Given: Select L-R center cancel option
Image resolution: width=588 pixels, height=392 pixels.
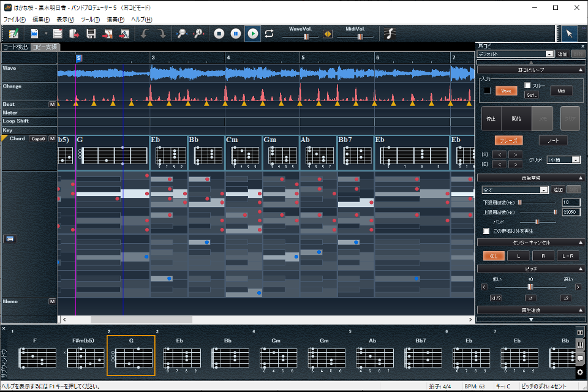Looking at the screenshot, I should click(567, 255).
